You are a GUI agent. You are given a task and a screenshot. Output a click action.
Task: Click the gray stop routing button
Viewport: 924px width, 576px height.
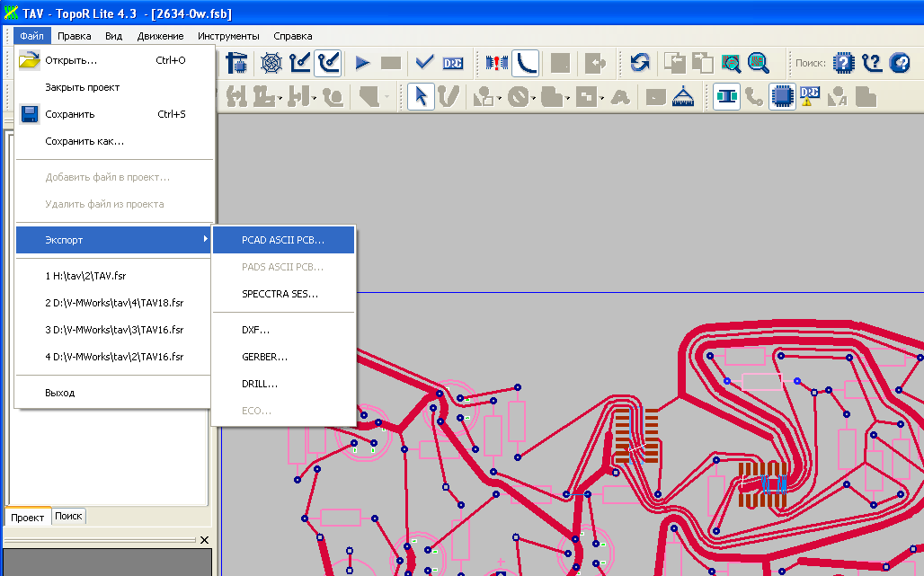click(391, 62)
